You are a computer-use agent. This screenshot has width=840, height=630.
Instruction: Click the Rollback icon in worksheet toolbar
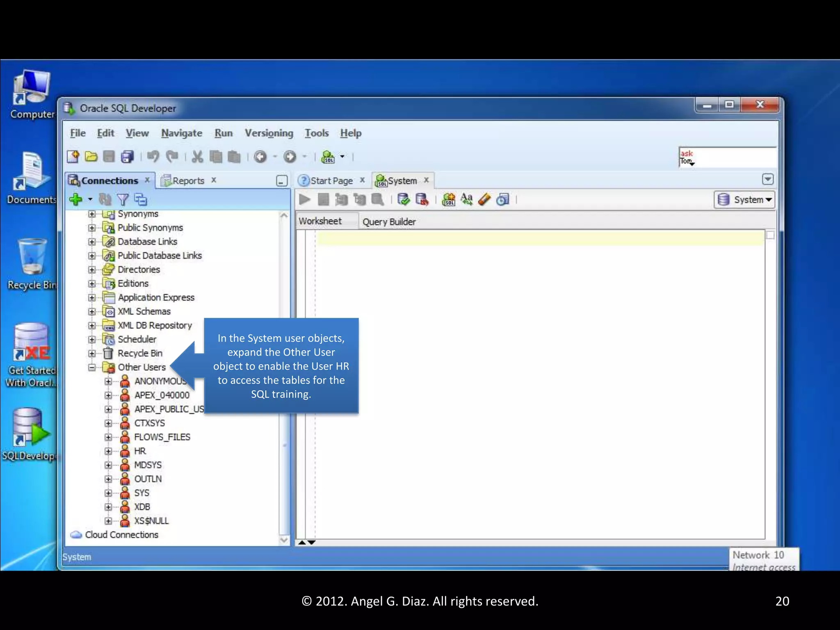[x=422, y=200]
